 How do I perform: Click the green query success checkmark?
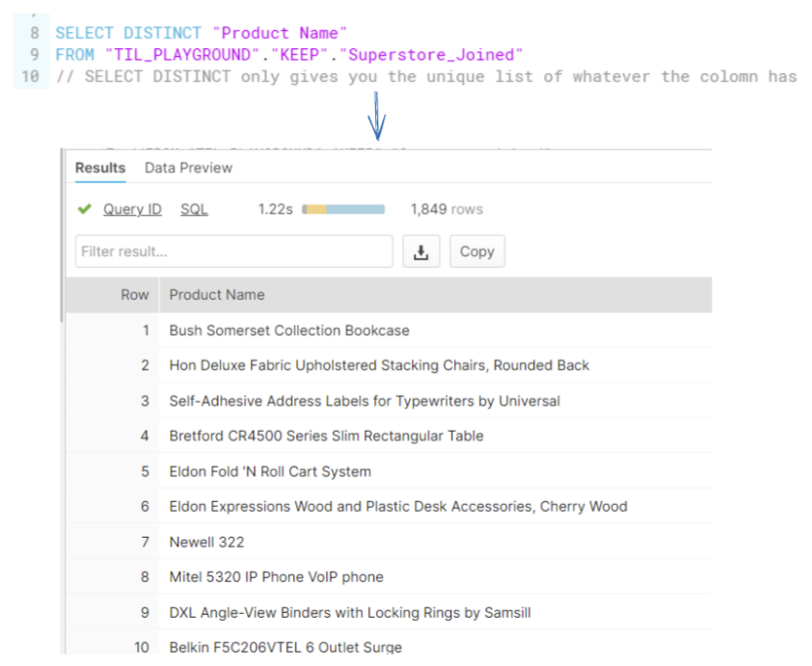click(x=85, y=209)
